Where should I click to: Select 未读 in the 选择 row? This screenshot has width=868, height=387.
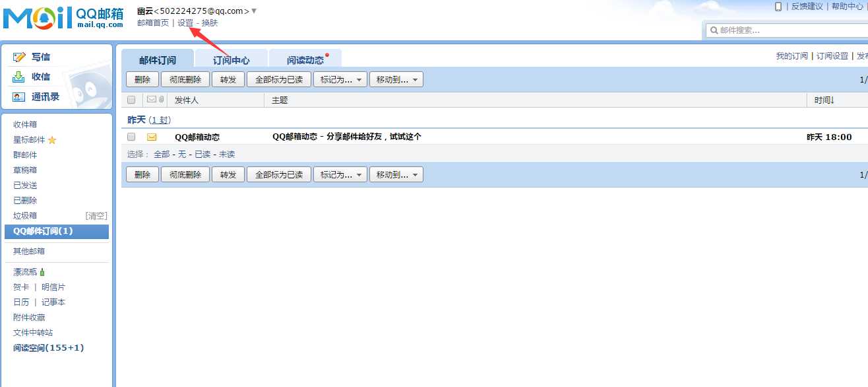(x=227, y=155)
